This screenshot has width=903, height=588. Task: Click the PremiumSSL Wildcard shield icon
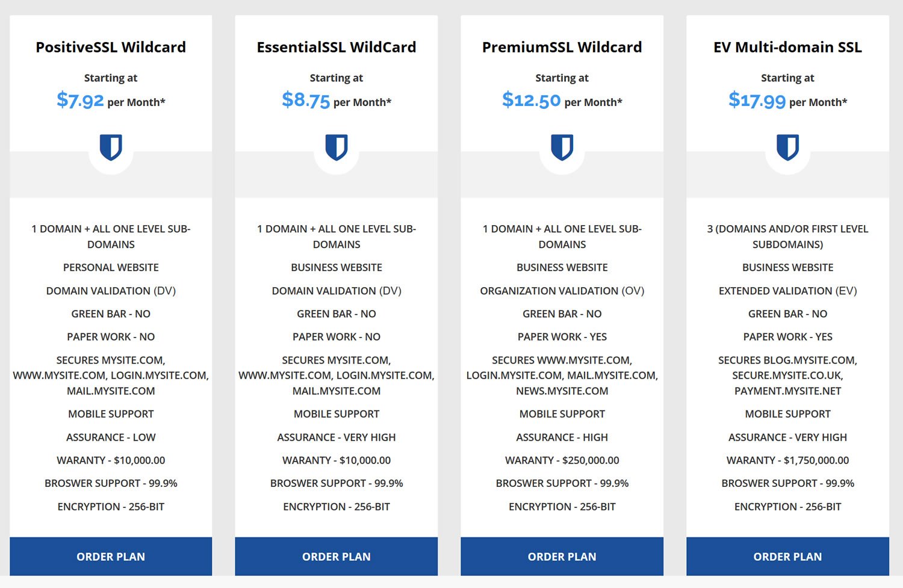[562, 147]
